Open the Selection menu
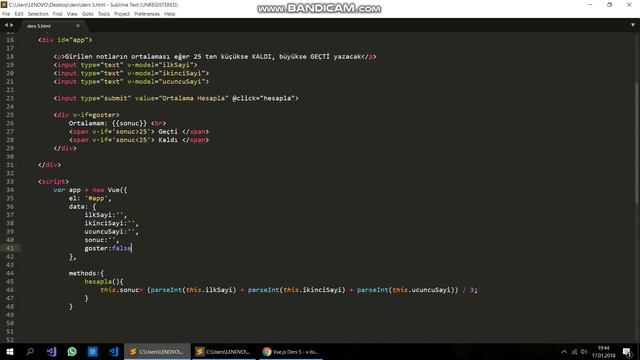Screen dimensions: 640x360 [x=38, y=14]
